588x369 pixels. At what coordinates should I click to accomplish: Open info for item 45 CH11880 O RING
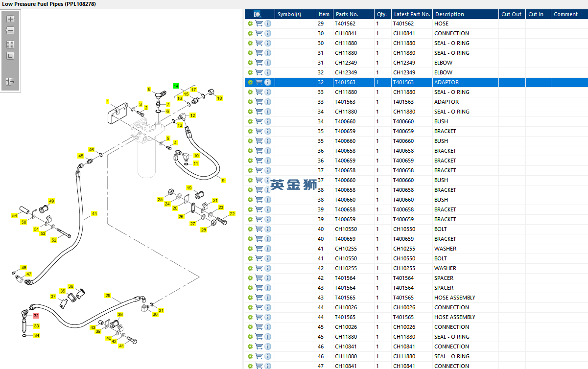268,337
